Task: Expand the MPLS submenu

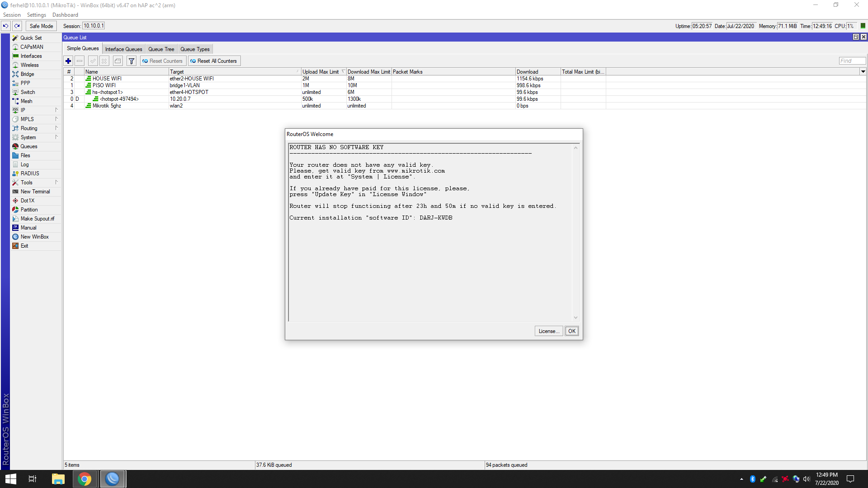Action: tap(36, 119)
